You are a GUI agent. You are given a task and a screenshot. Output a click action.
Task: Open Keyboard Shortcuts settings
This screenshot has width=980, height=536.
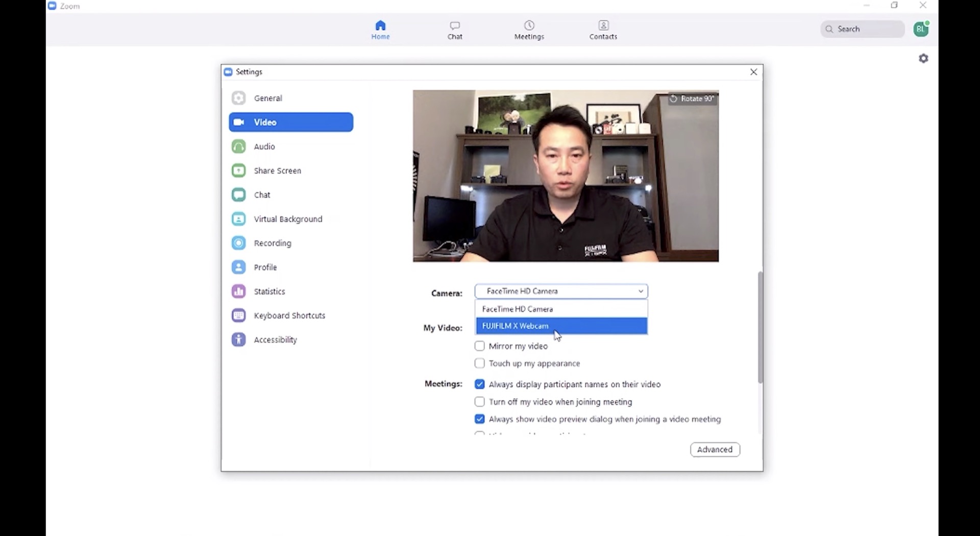[289, 315]
